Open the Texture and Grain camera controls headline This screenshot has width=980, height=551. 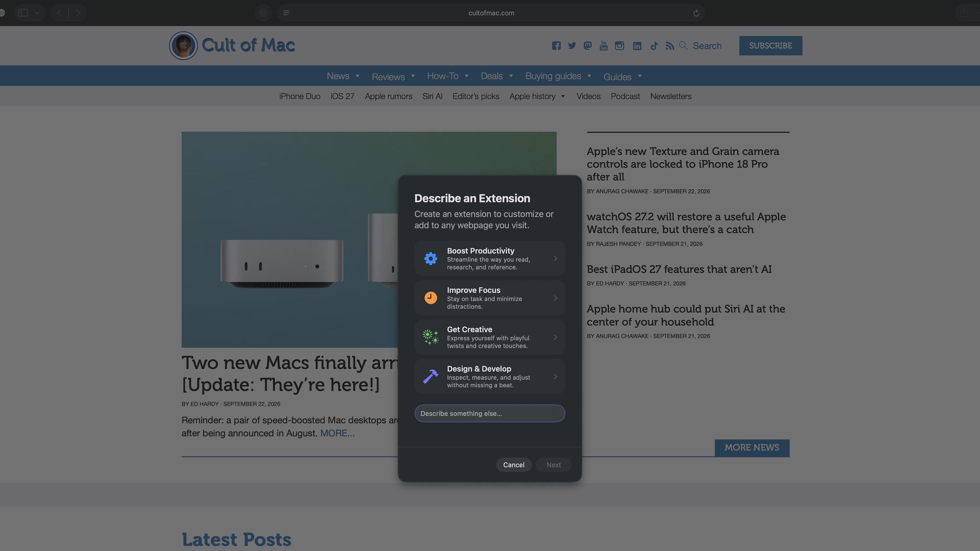click(x=683, y=164)
